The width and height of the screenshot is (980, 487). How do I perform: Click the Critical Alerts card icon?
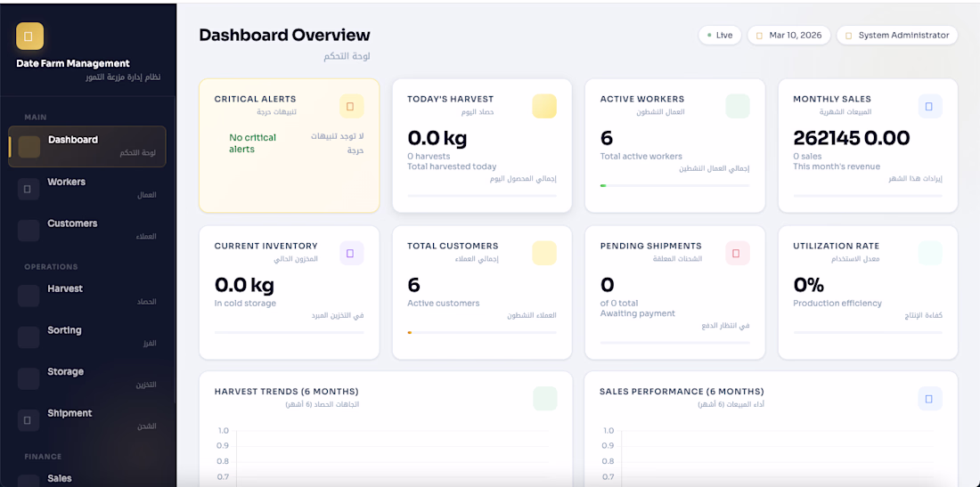click(x=351, y=106)
